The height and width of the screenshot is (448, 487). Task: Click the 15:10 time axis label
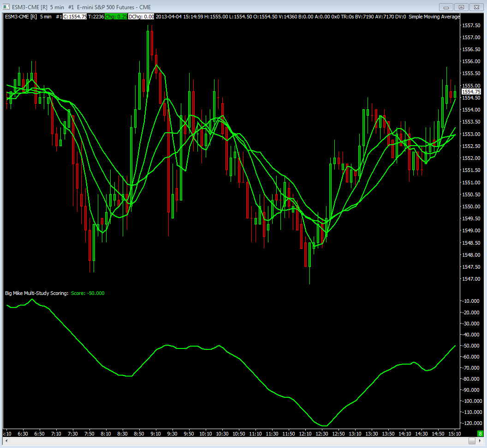[x=455, y=434]
